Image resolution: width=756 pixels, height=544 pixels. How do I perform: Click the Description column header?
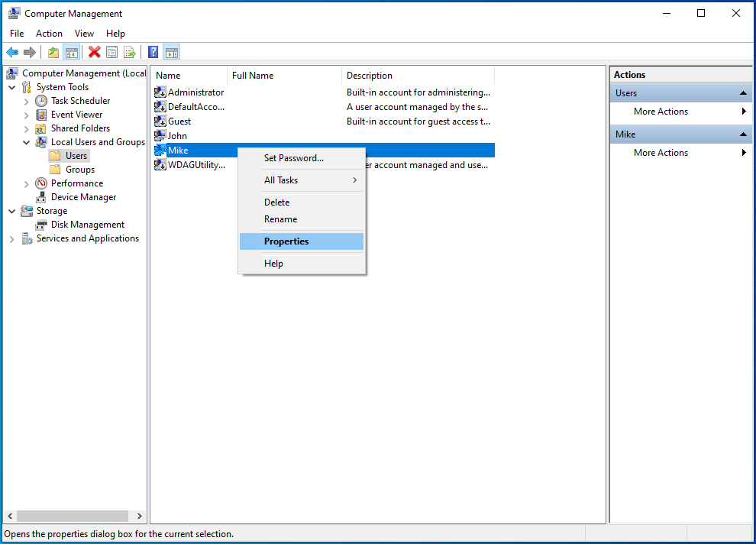(x=370, y=76)
